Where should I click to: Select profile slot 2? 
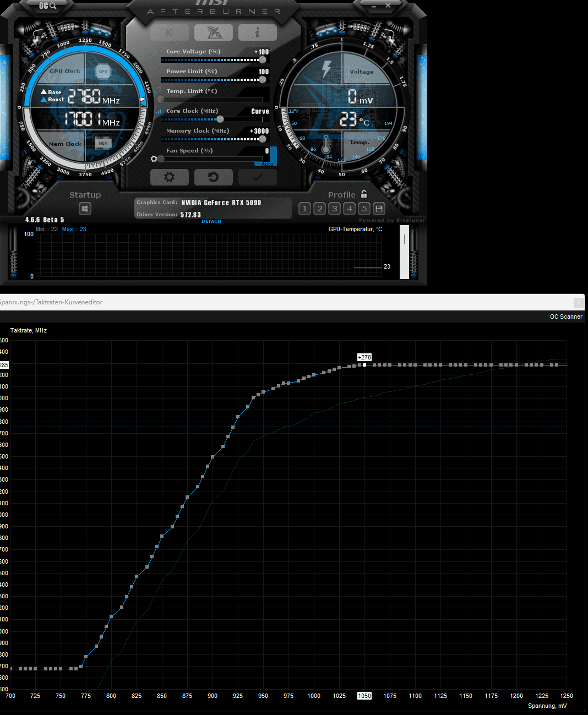click(319, 209)
